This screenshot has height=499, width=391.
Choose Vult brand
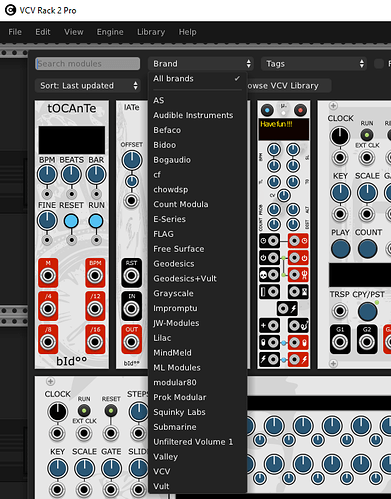(x=197, y=486)
